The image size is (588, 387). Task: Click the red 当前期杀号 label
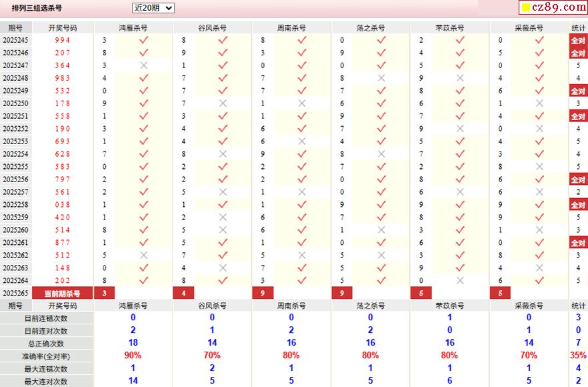click(63, 293)
